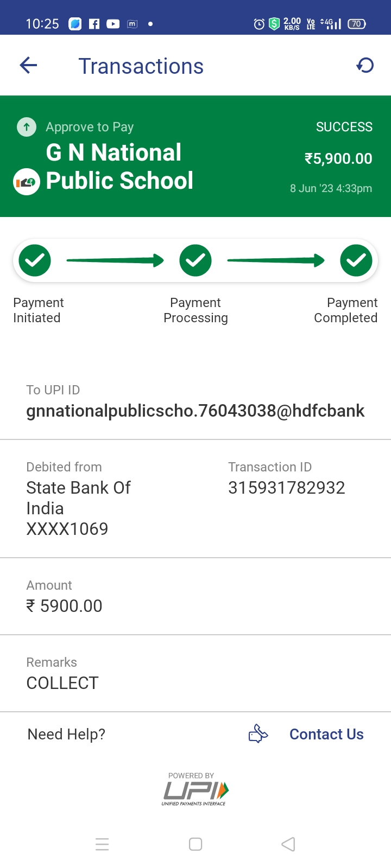Tap the Transaction ID number 315931782932
The image size is (391, 868).
287,488
